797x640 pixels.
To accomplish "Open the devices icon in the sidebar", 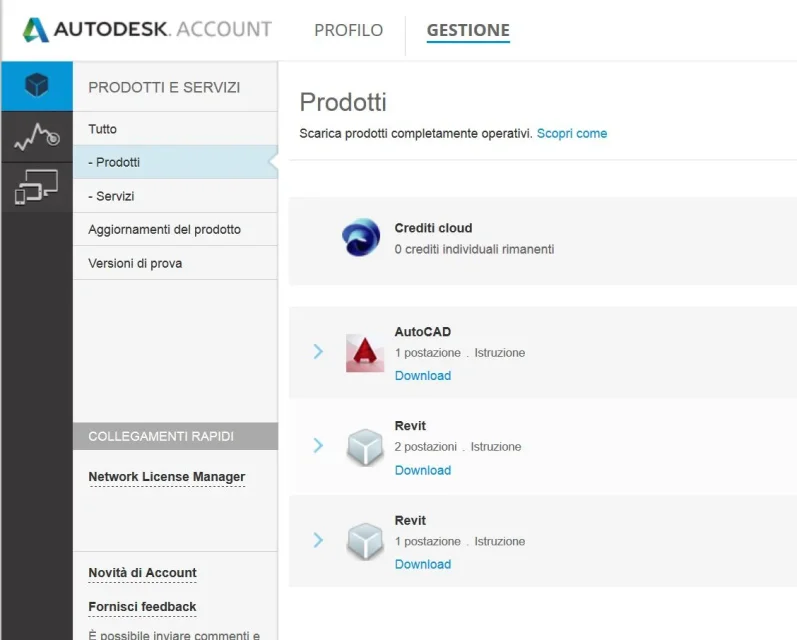I will (x=37, y=187).
